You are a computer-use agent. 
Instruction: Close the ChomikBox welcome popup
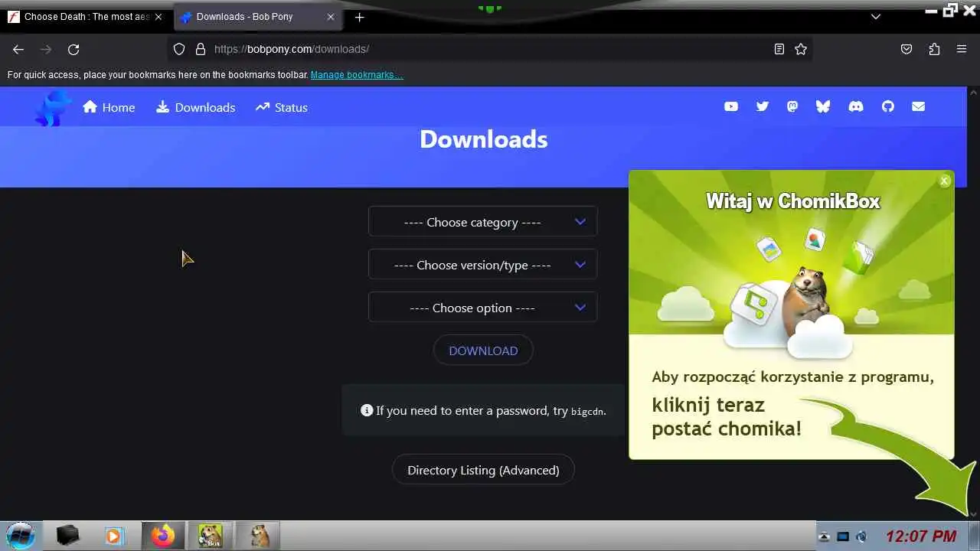point(944,181)
